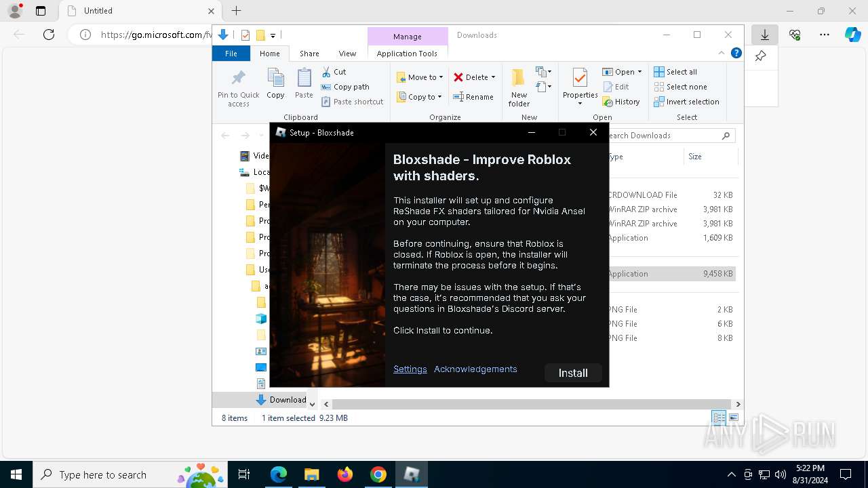Screen dimensions: 868x488
Task: Click the Manage contextual tab
Action: (x=408, y=37)
